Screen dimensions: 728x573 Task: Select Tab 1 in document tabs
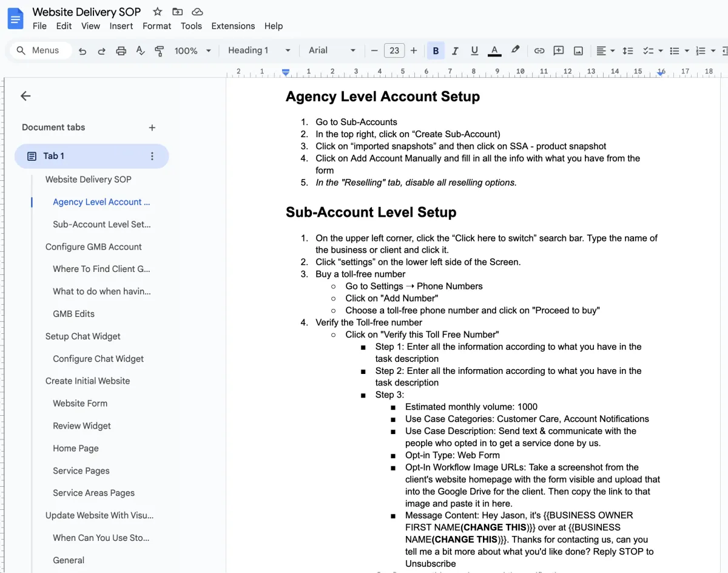(92, 156)
